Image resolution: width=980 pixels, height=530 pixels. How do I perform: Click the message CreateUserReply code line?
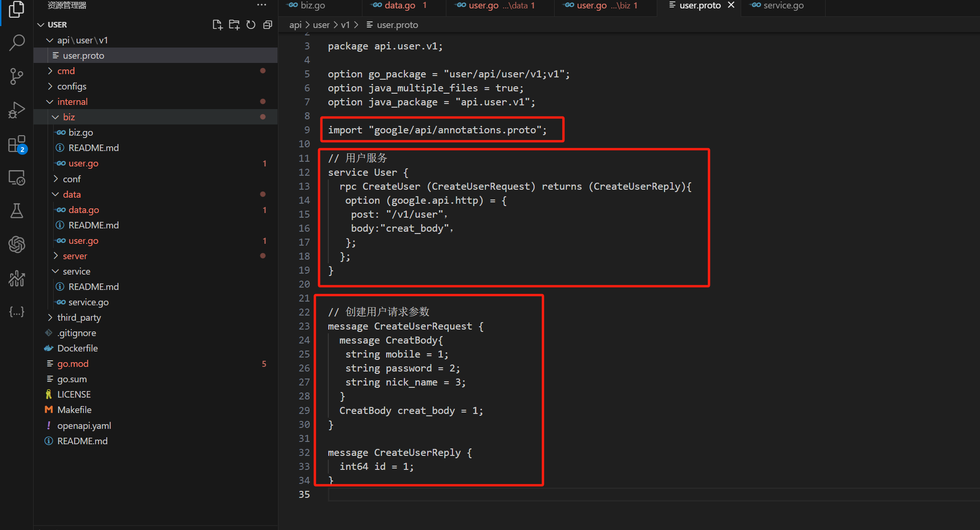400,452
